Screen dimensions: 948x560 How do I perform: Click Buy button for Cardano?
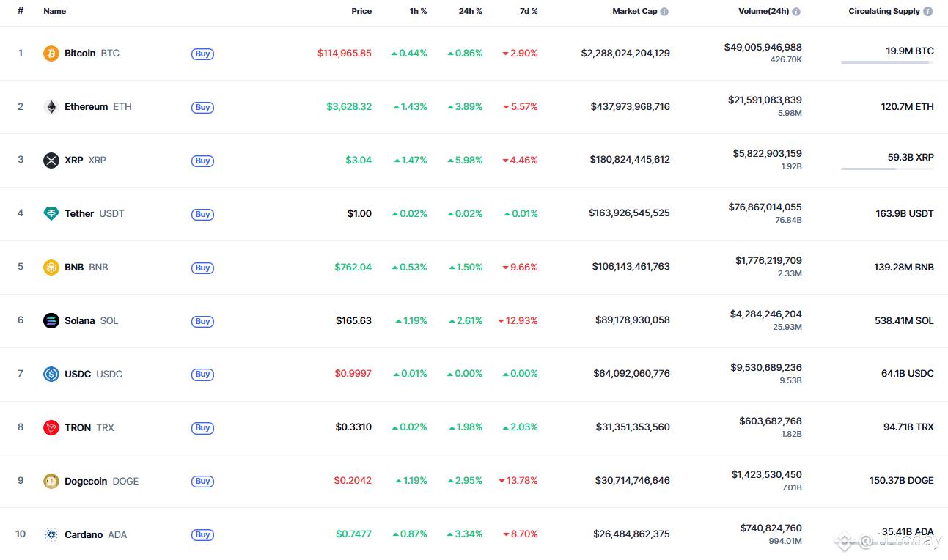tap(203, 535)
